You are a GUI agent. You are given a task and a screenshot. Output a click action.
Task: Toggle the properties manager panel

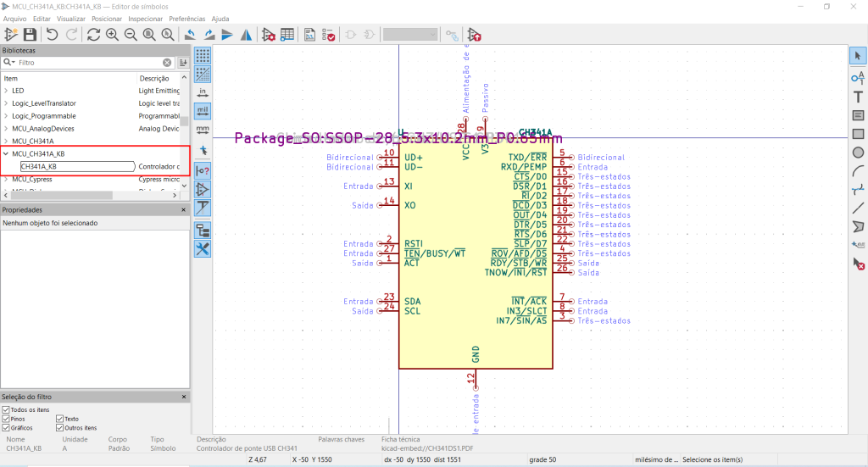(x=203, y=249)
